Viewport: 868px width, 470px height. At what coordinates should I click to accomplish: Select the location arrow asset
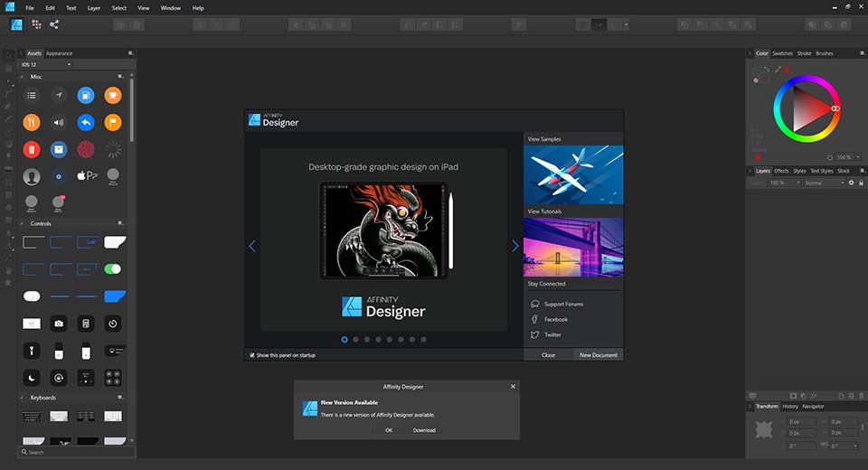coord(59,95)
